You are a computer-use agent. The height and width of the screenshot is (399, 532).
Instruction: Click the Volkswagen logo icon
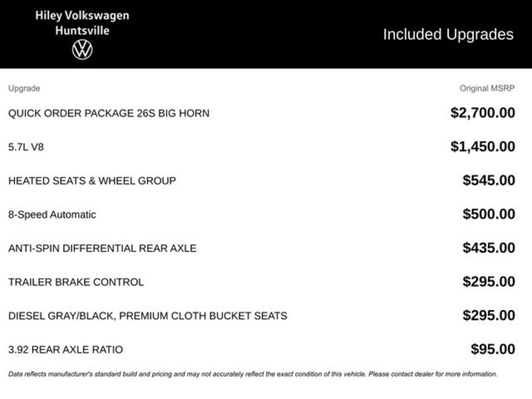(x=82, y=50)
